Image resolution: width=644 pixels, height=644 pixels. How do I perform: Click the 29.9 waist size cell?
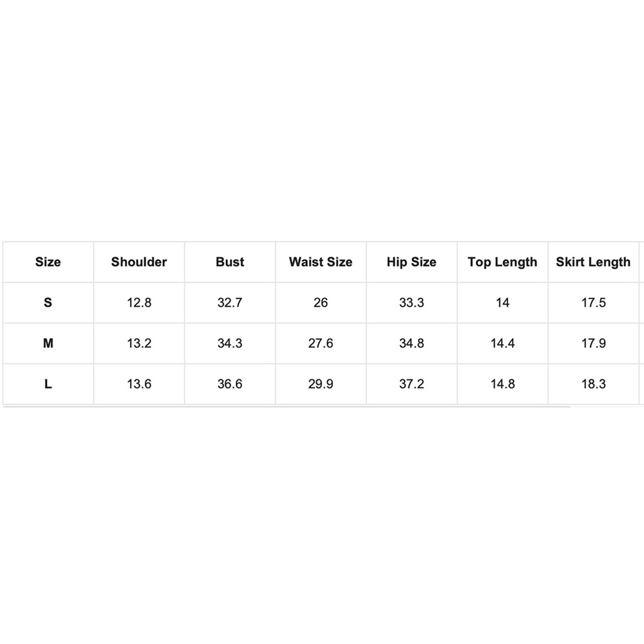click(321, 384)
